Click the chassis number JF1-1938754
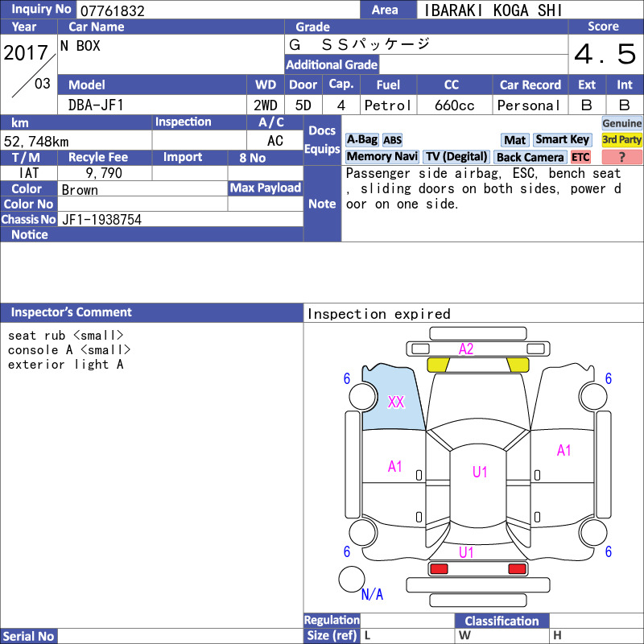This screenshot has height=644, width=644. [102, 220]
